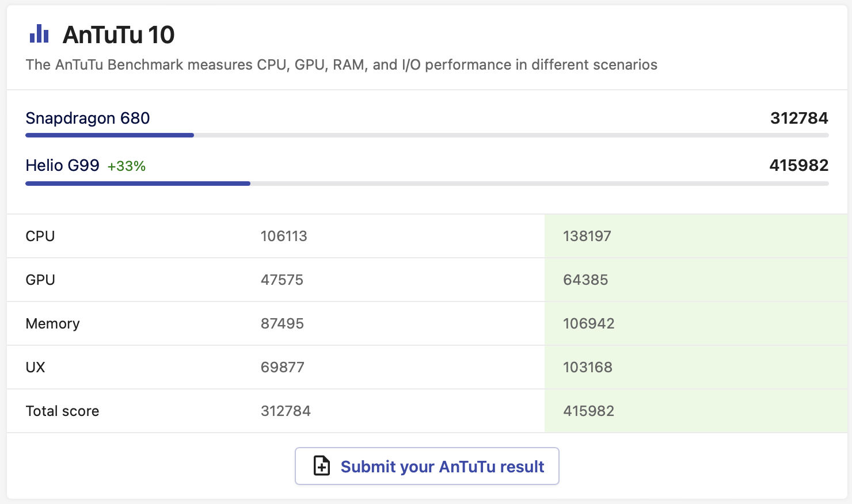Click the AnTuTu bar chart icon
Viewport: 852px width, 504px height.
(39, 34)
